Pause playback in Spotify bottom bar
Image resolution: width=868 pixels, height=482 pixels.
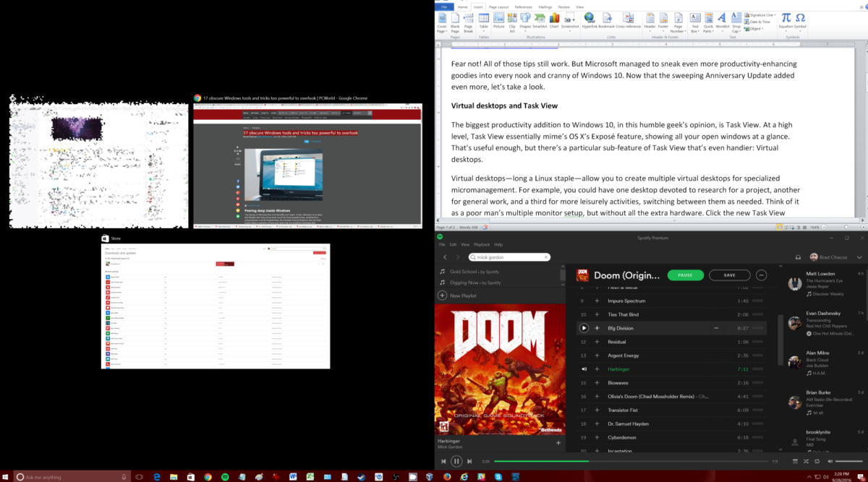[456, 461]
